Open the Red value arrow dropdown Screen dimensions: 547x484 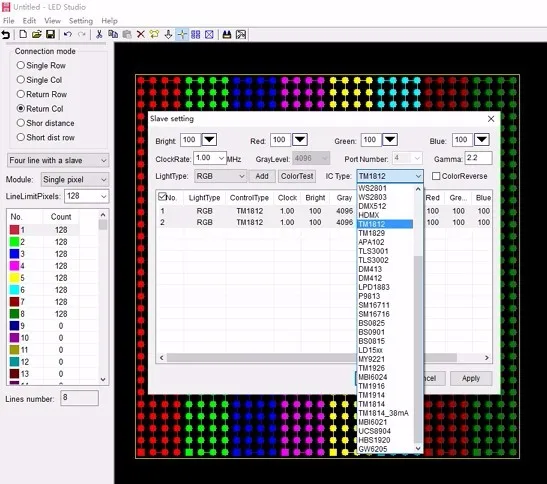[300, 140]
